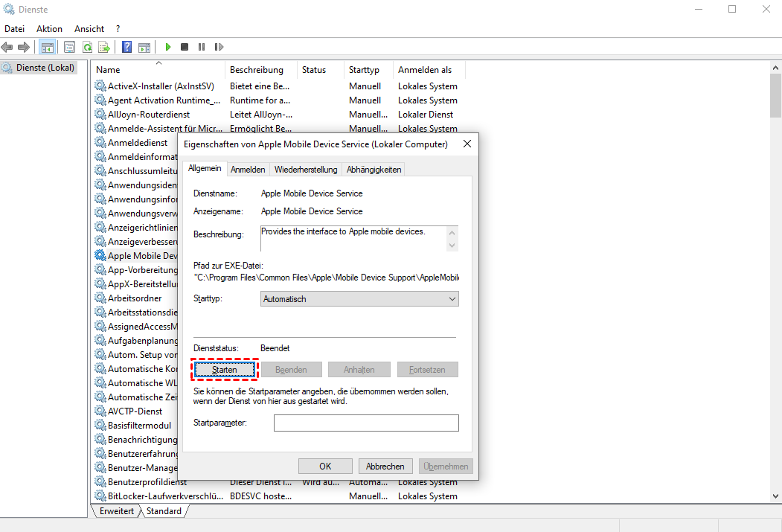Click the description box scroll down arrow
782x532 pixels.
tap(452, 246)
